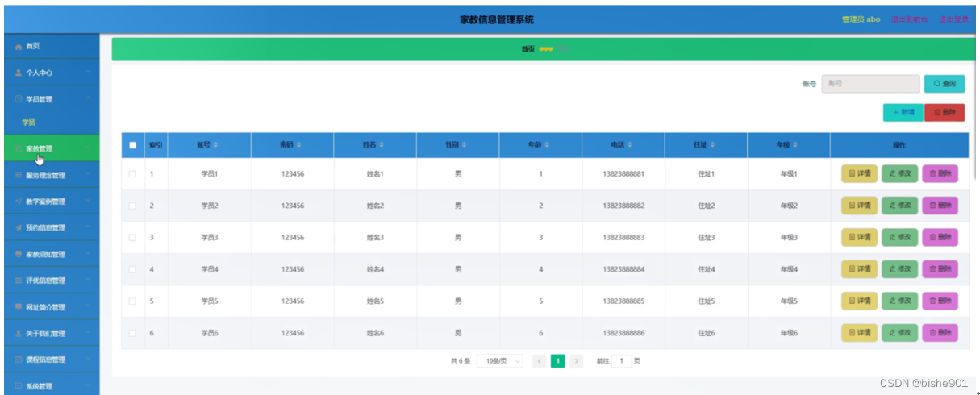Expand the 个人中心 menu chevron
The width and height of the screenshot is (980, 395).
tap(87, 73)
